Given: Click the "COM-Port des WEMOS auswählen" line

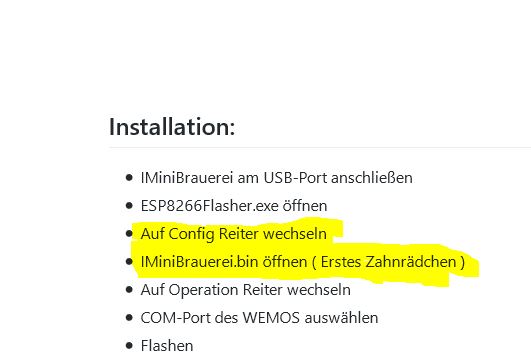Looking at the screenshot, I should (x=259, y=318).
